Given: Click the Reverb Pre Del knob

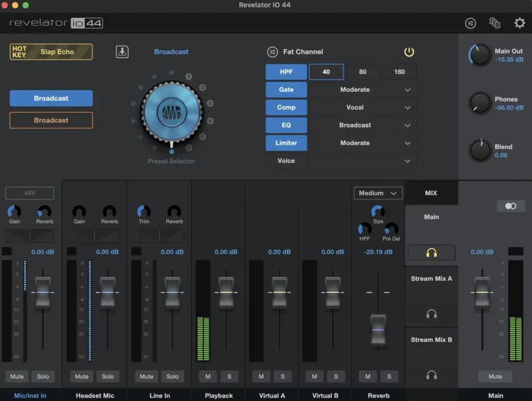Looking at the screenshot, I should point(391,229).
